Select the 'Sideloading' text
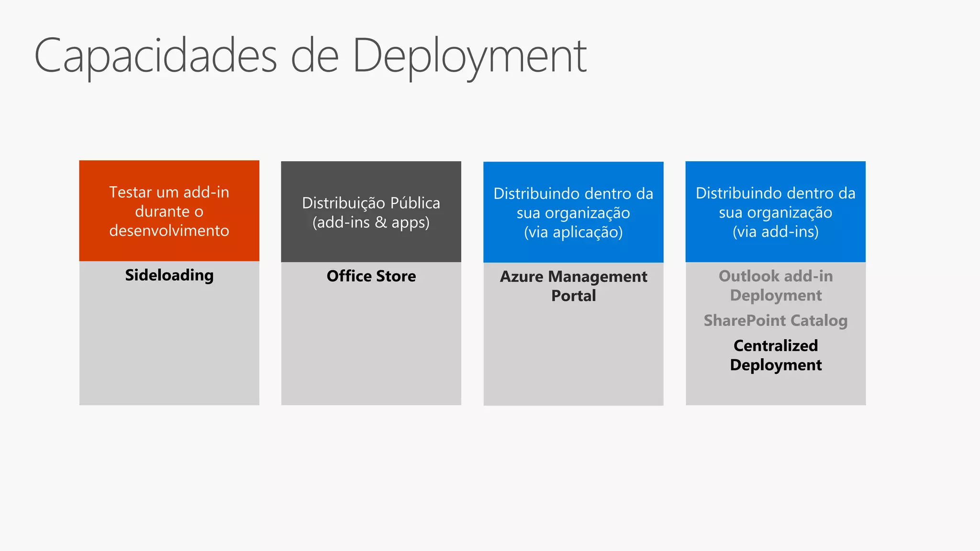The image size is (980, 551). pyautogui.click(x=169, y=275)
